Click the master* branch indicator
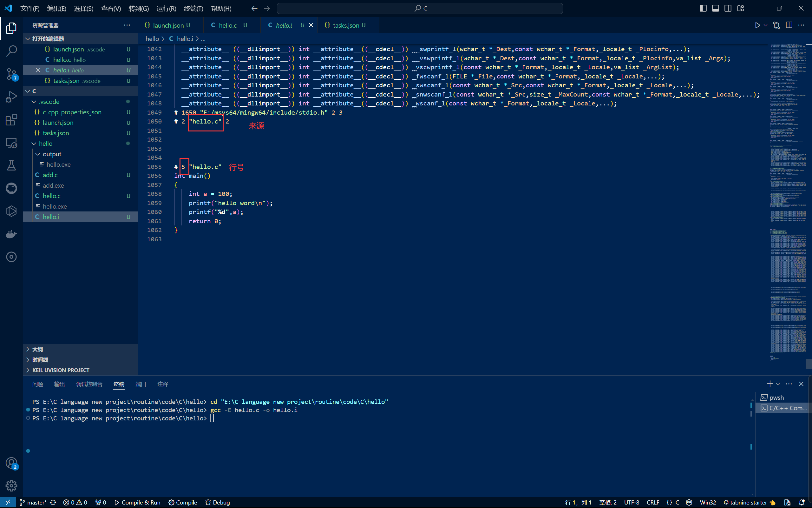 [33, 502]
